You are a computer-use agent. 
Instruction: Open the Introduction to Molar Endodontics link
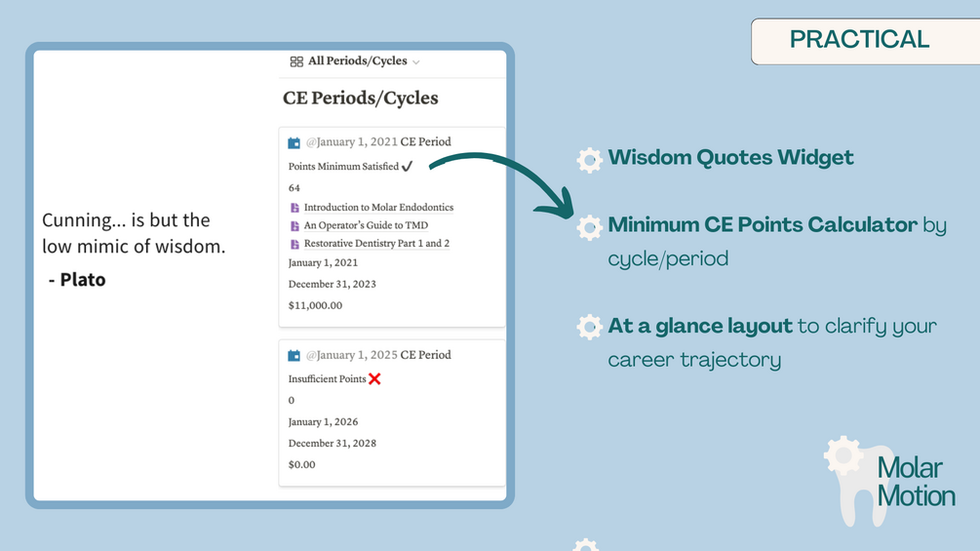point(378,208)
